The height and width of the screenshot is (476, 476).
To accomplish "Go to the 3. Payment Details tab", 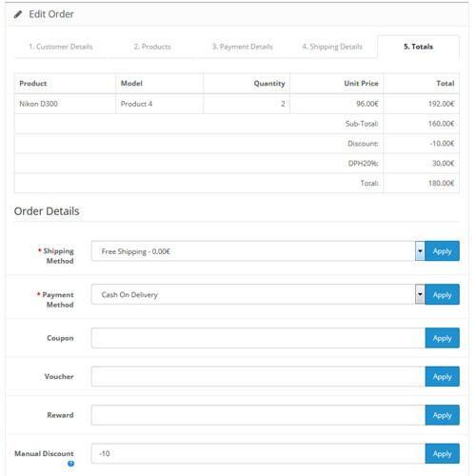I will point(243,47).
